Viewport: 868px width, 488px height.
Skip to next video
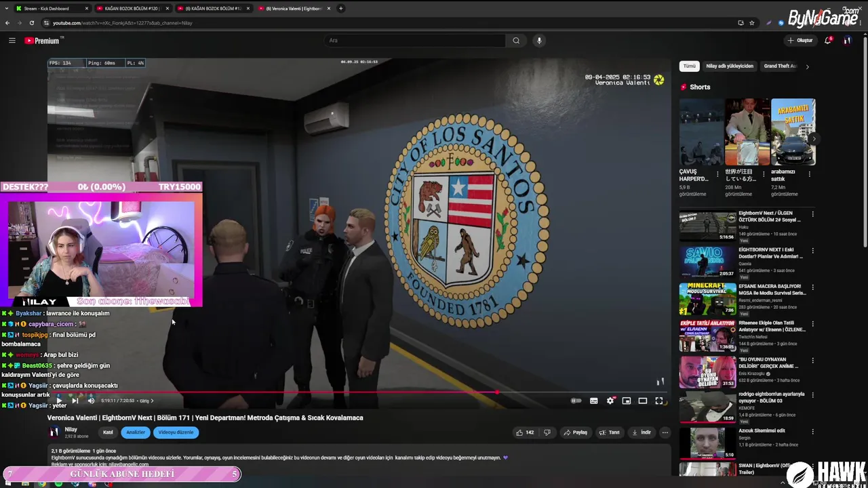(x=75, y=401)
